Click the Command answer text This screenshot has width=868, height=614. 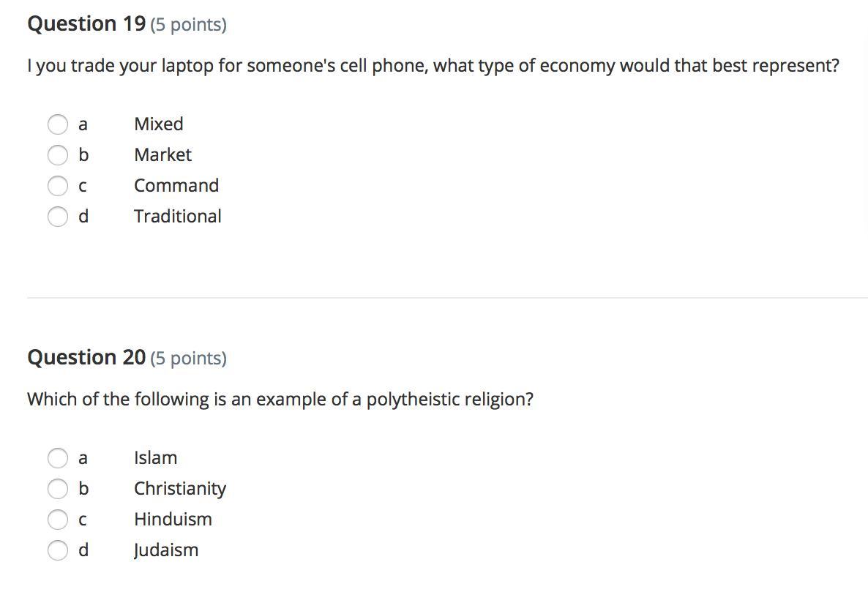pyautogui.click(x=176, y=185)
